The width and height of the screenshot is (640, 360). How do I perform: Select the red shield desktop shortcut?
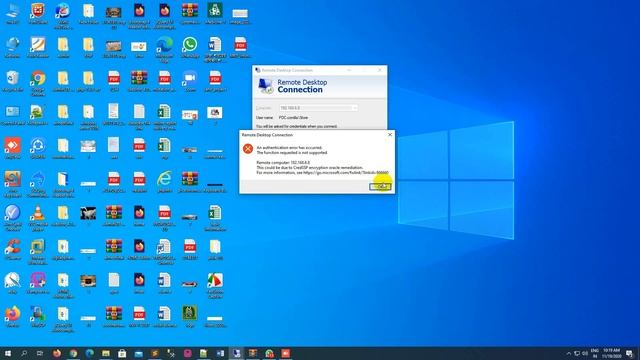38,13
